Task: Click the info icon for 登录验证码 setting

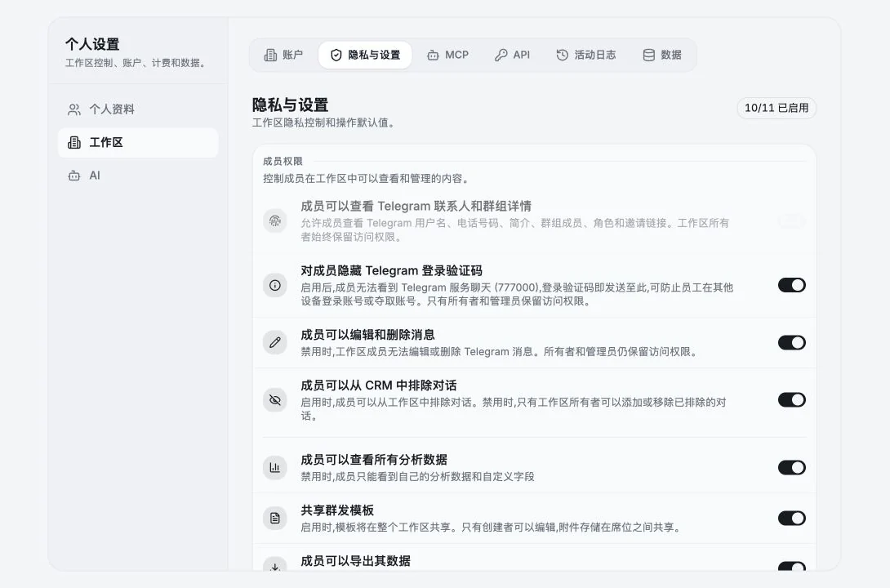Action: [x=274, y=285]
